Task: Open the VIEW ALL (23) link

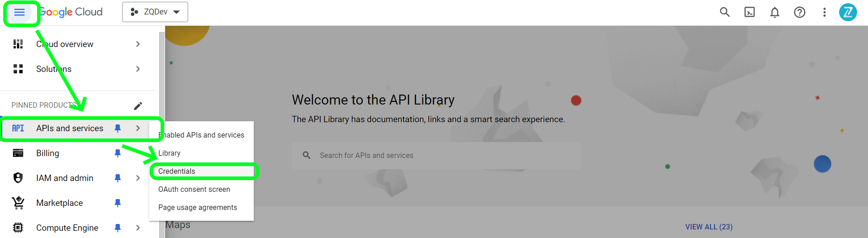Action: (x=709, y=227)
